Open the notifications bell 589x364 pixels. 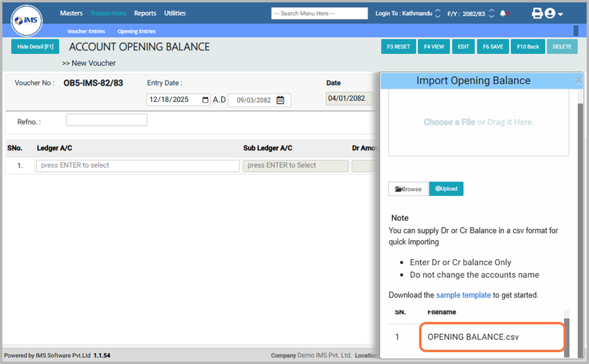(x=502, y=13)
